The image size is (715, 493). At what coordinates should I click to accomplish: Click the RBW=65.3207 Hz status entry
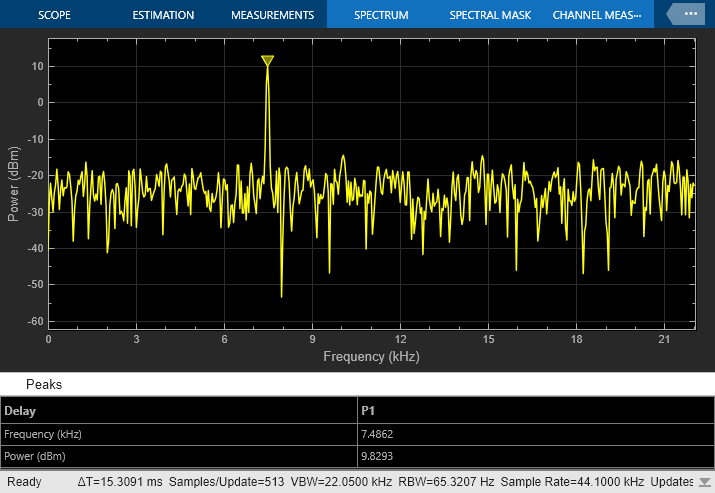(x=446, y=482)
